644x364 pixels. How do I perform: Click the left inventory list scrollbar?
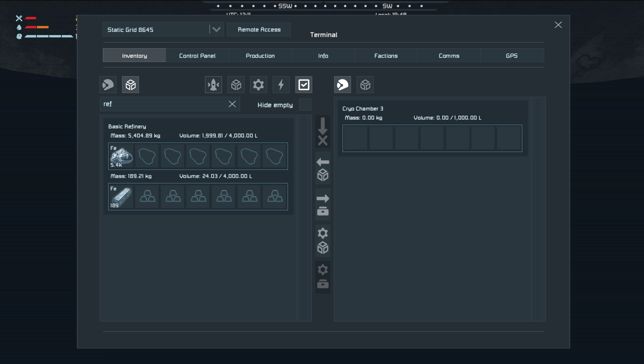click(x=304, y=218)
